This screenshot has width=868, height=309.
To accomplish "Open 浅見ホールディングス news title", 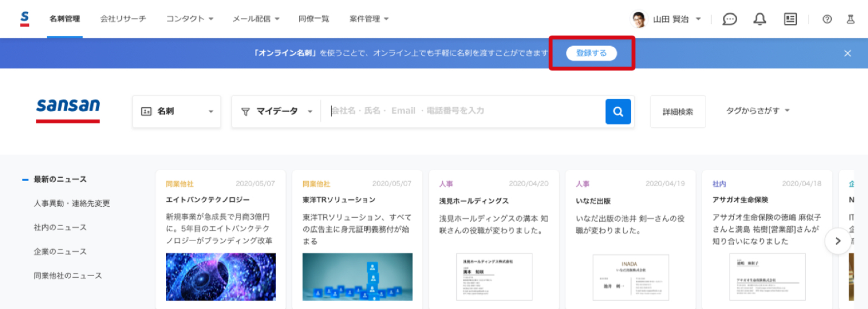I will 474,201.
